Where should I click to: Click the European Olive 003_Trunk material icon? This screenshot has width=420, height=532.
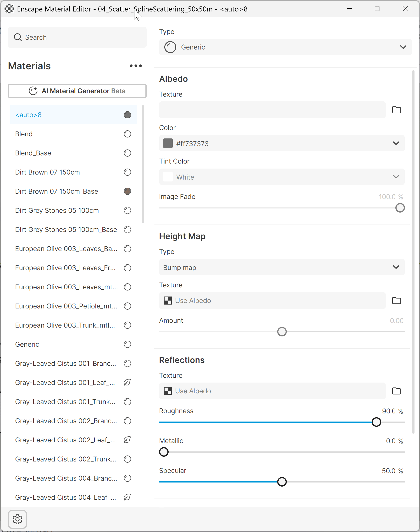(x=127, y=325)
